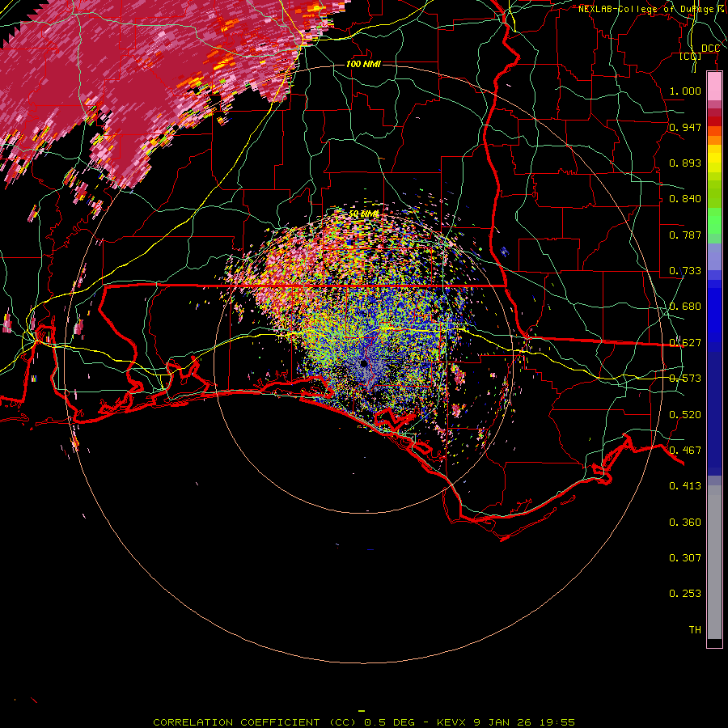This screenshot has width=728, height=728.
Task: Click the 0.680 scale value
Action: click(x=685, y=307)
